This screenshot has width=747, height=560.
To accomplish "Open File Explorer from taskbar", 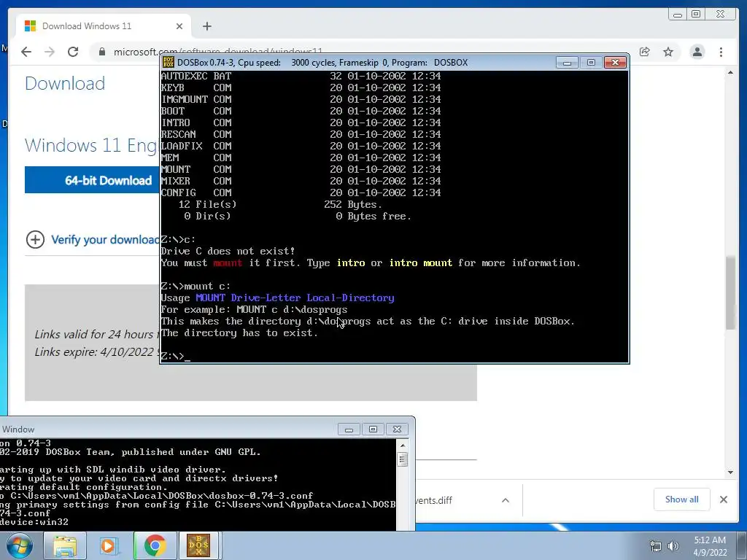I will (65, 545).
